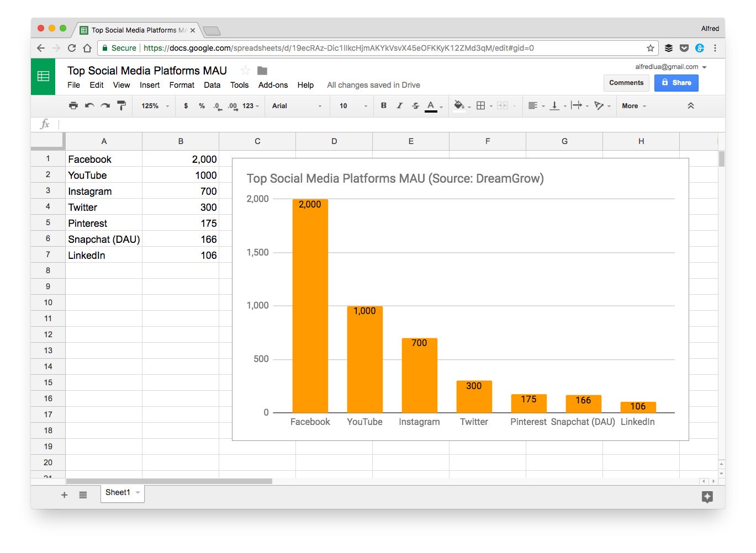The image size is (756, 553).
Task: Expand the More toolbar options
Action: click(634, 106)
